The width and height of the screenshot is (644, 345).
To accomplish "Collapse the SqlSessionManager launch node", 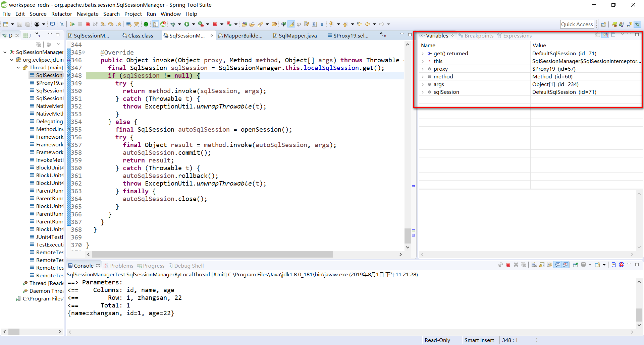I will tap(5, 52).
